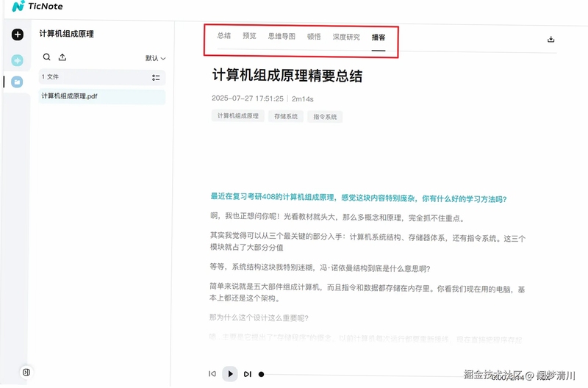Click transcript line starting 其实我觉得可以从三个
This screenshot has width=588, height=388.
click(x=367, y=242)
